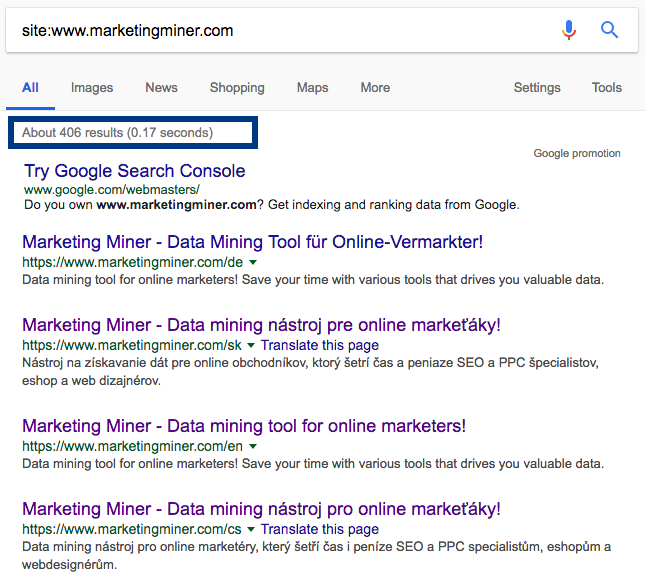This screenshot has width=645, height=581.
Task: Click the snippet starting Nástroj na získavanie dát
Action: 310,372
